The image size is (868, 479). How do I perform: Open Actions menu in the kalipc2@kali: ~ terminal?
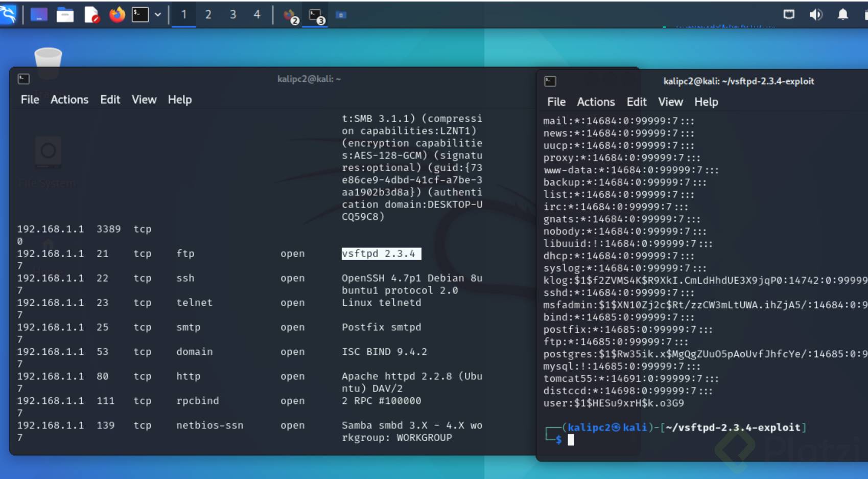[69, 100]
